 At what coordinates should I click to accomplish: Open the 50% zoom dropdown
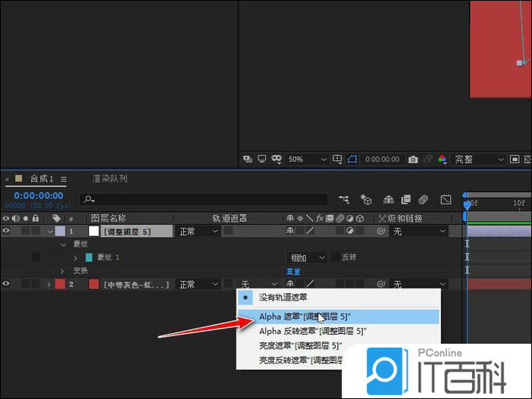[307, 159]
